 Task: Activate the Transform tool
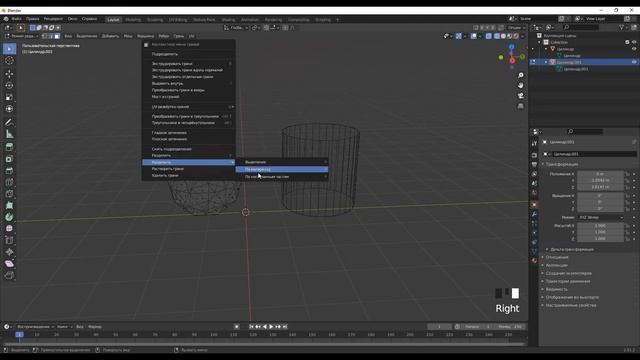pyautogui.click(x=9, y=109)
